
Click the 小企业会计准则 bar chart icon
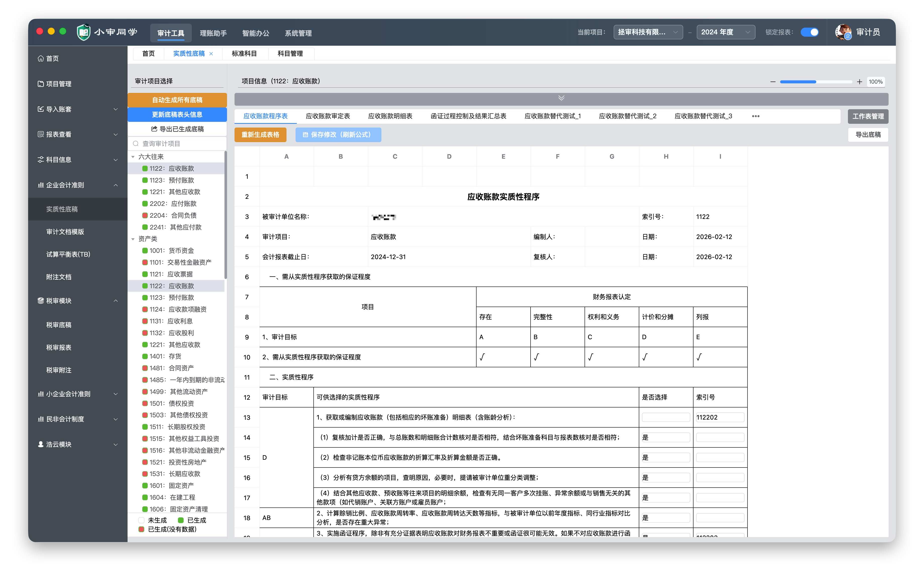pyautogui.click(x=41, y=394)
